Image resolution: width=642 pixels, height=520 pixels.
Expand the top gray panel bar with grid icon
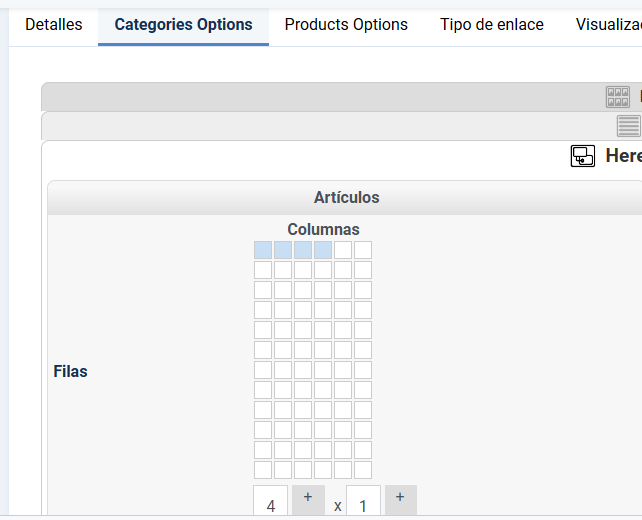(341, 97)
